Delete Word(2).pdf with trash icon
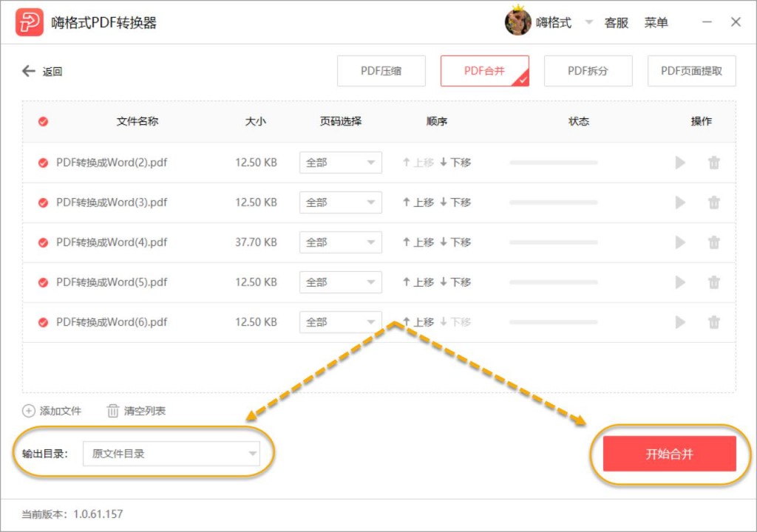The height and width of the screenshot is (532, 757). pyautogui.click(x=714, y=163)
